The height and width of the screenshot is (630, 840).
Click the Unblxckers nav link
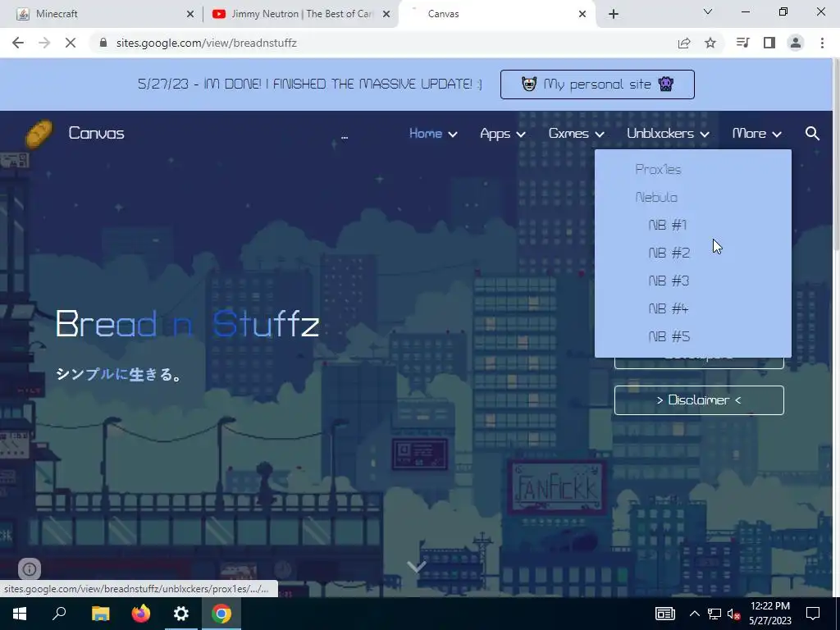point(660,134)
